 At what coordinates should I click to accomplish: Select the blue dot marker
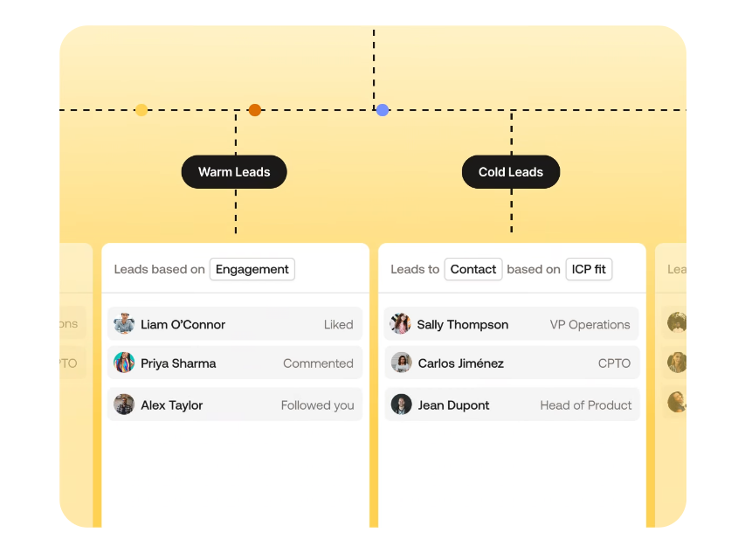click(383, 110)
